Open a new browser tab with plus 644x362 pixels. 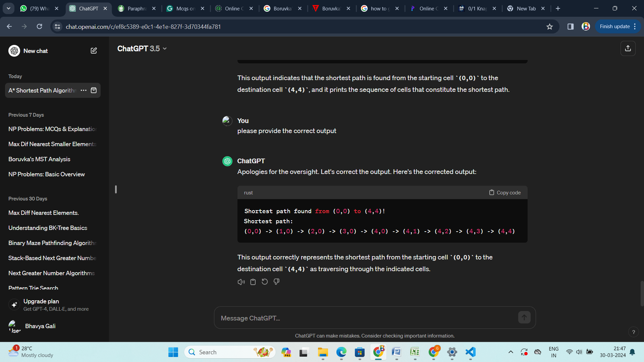pyautogui.click(x=558, y=8)
